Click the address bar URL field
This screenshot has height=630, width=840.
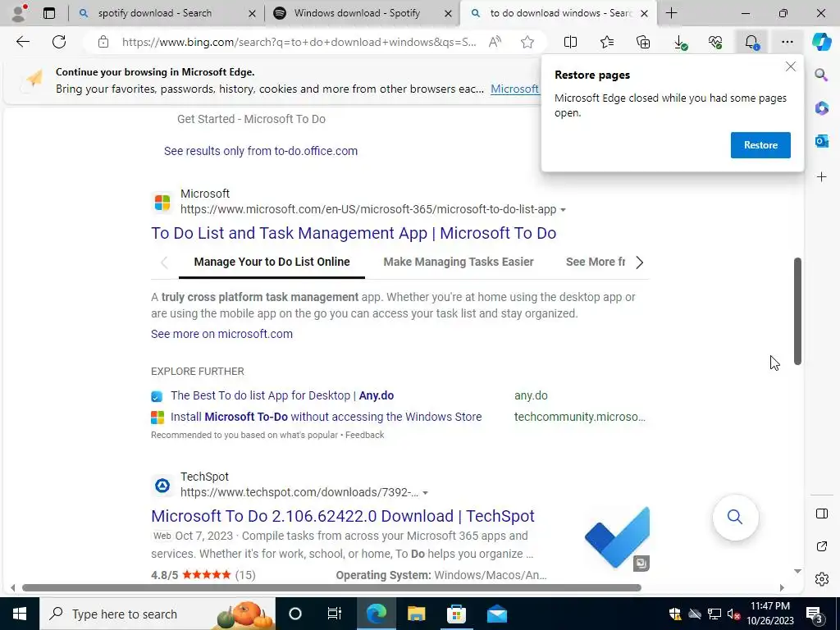click(299, 42)
